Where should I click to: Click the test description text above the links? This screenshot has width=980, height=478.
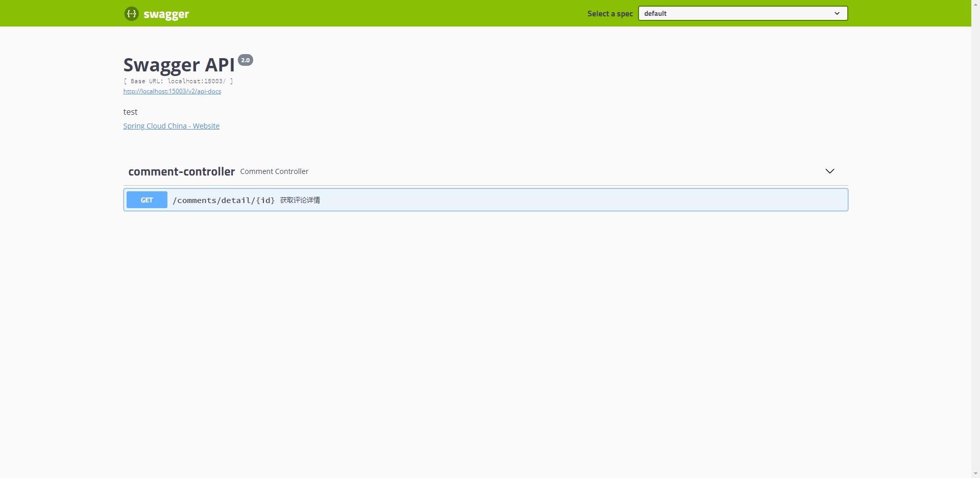point(130,112)
